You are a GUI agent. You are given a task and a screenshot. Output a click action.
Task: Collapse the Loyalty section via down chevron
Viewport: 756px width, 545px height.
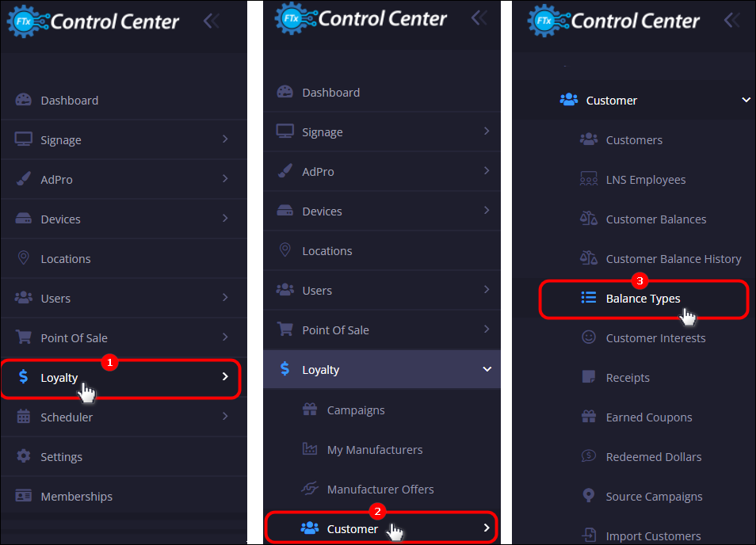point(487,369)
